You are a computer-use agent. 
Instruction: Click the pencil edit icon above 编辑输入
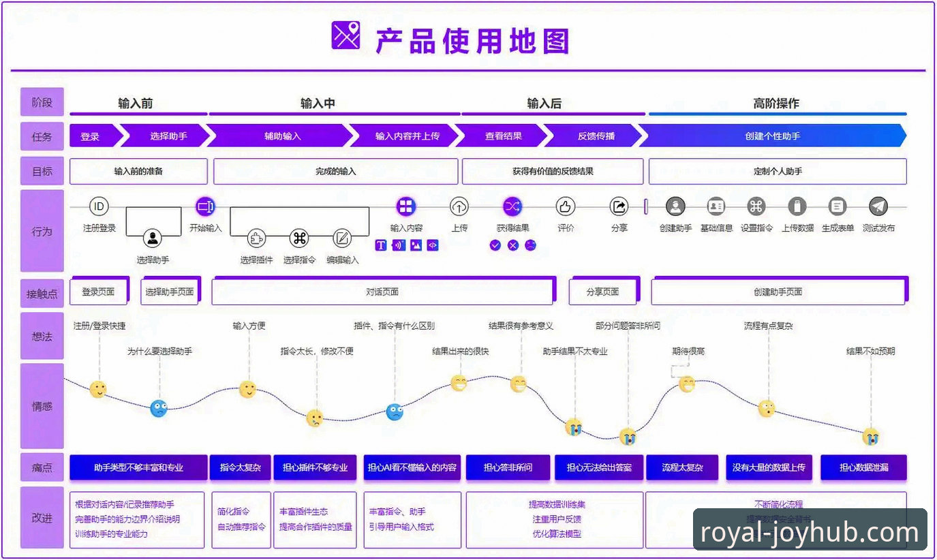coord(342,238)
